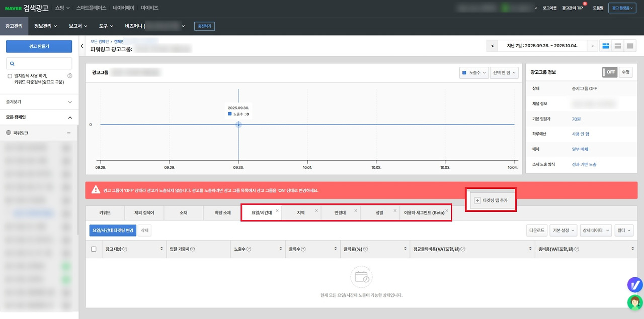Close the 지역 targeting tab
The width and height of the screenshot is (644, 319).
point(316,210)
